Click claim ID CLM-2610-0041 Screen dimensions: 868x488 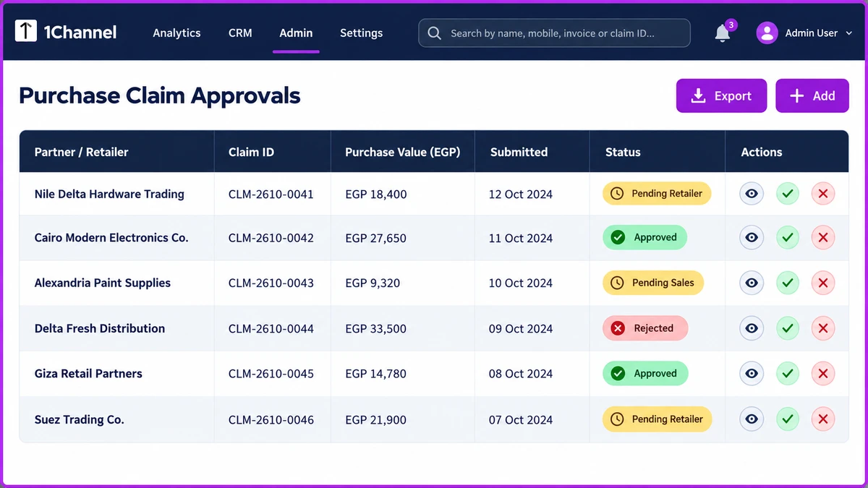tap(271, 194)
